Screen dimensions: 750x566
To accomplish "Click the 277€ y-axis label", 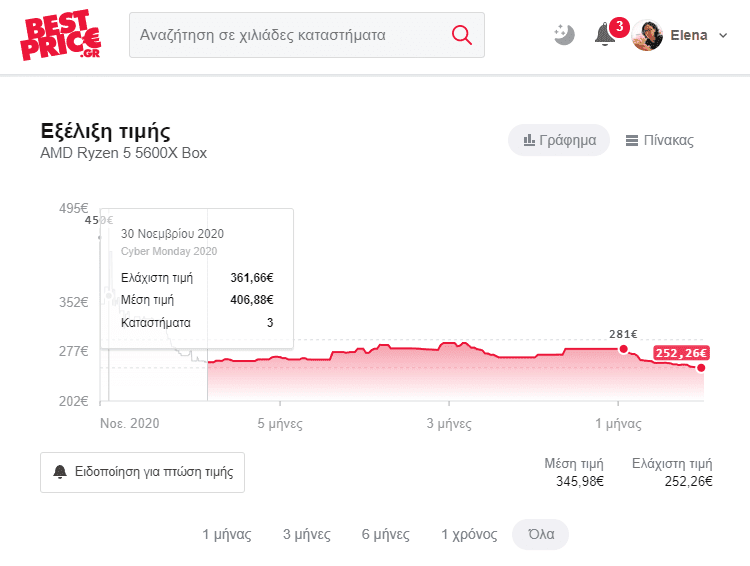I will tap(74, 352).
